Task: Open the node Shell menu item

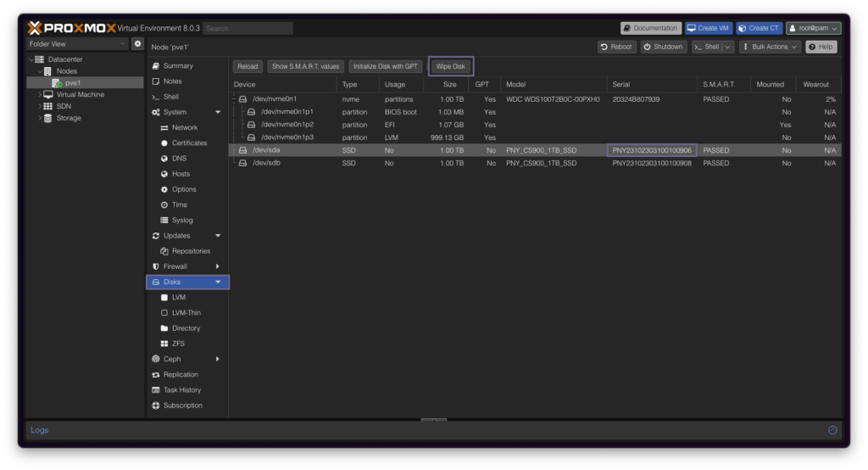Action: coord(170,97)
